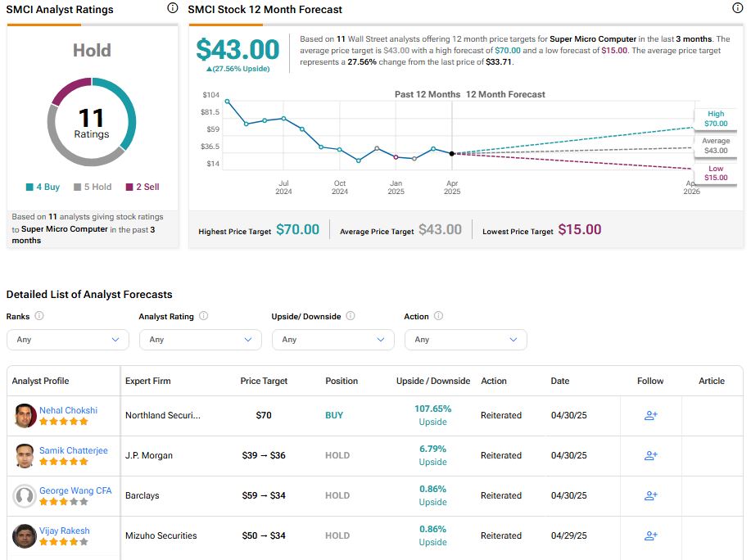Image resolution: width=751 pixels, height=560 pixels.
Task: Follow analyst George Wang CFA
Action: tap(650, 496)
